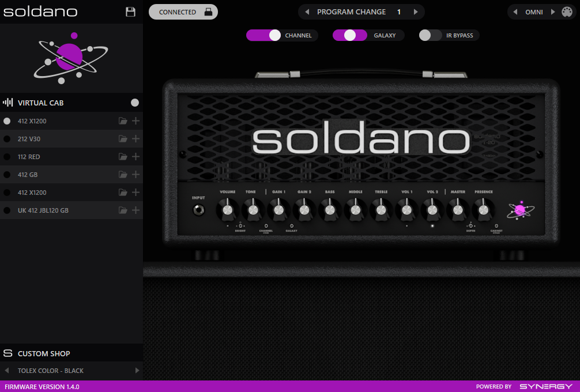Viewport: 580px width, 392px height.
Task: Click the Virtual Cab equalizer icon
Action: [x=7, y=102]
